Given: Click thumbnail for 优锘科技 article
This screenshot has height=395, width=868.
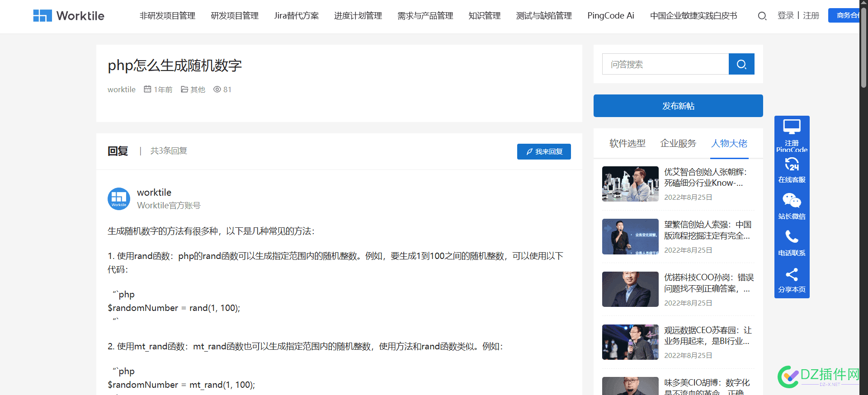Looking at the screenshot, I should [630, 289].
